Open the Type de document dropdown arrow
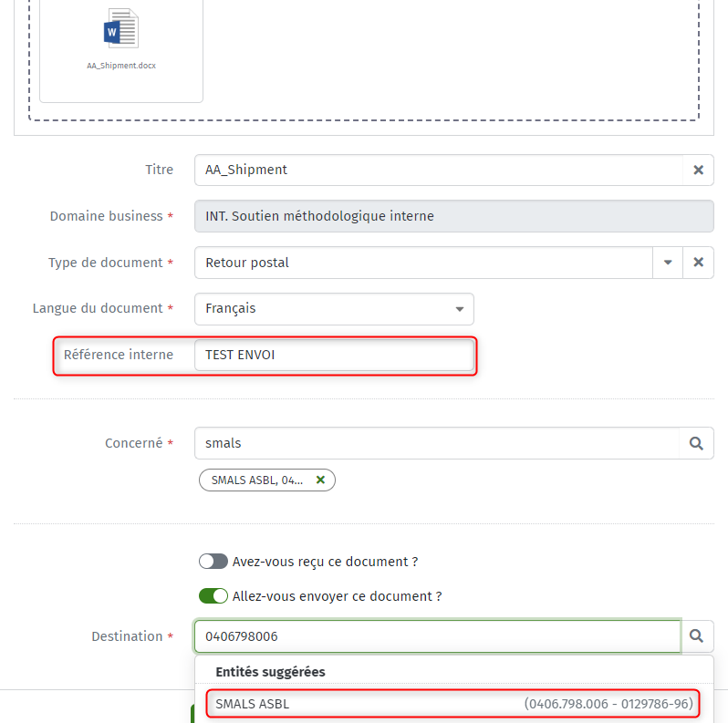The image size is (728, 723). tap(668, 263)
